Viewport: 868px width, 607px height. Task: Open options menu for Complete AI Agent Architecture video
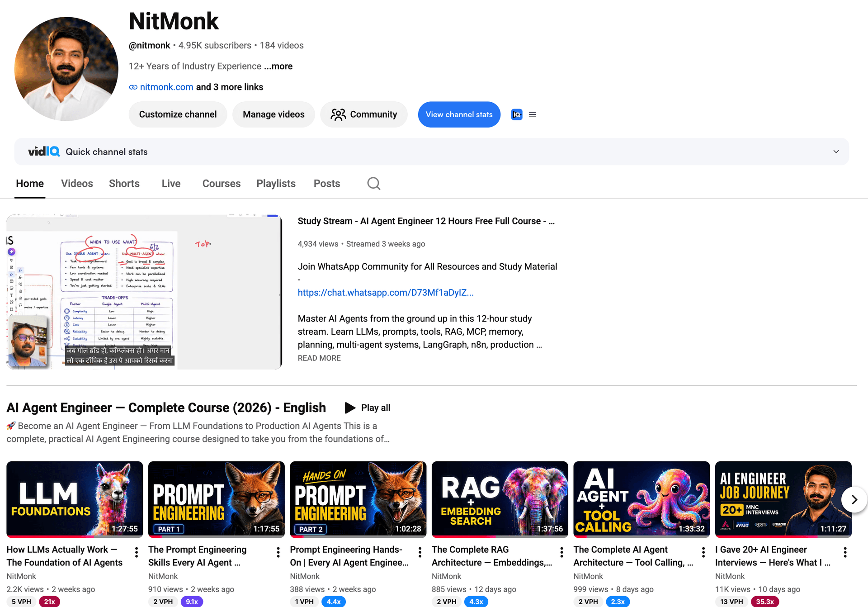click(703, 552)
